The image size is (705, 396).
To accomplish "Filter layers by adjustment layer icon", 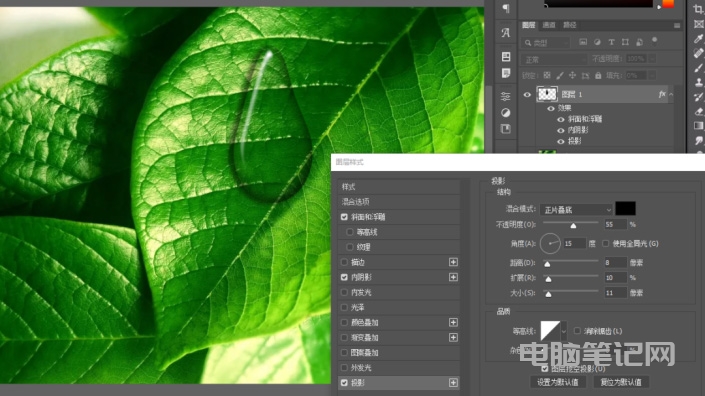I will point(597,42).
